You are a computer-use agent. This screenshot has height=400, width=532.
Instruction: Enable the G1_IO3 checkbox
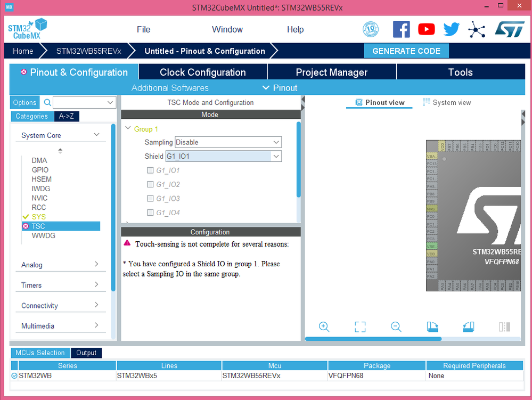pos(150,199)
